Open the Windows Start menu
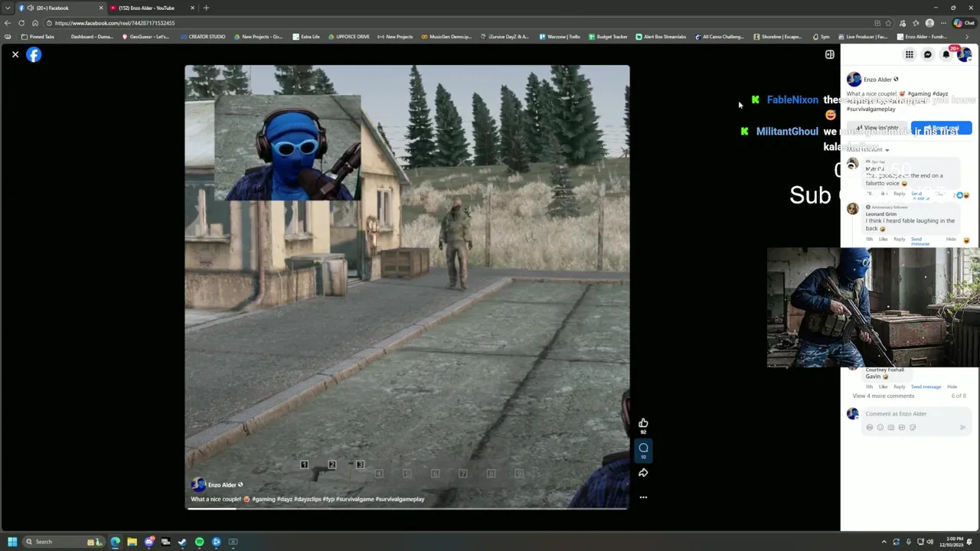The image size is (980, 551). tap(12, 542)
